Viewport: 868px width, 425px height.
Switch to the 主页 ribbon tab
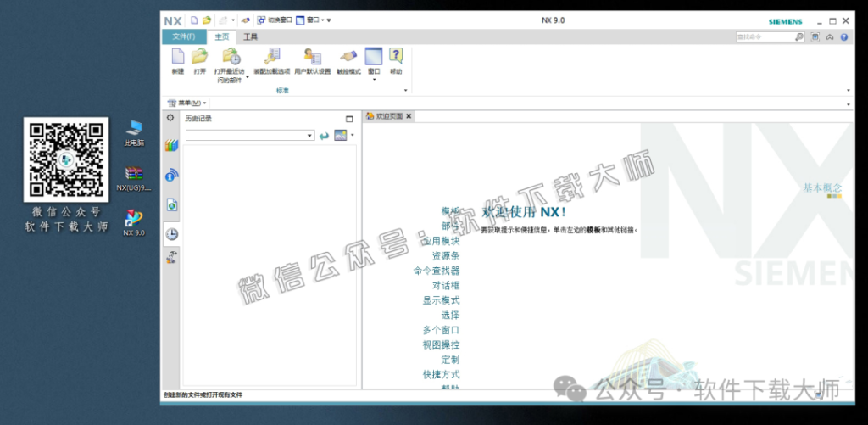[x=221, y=36]
